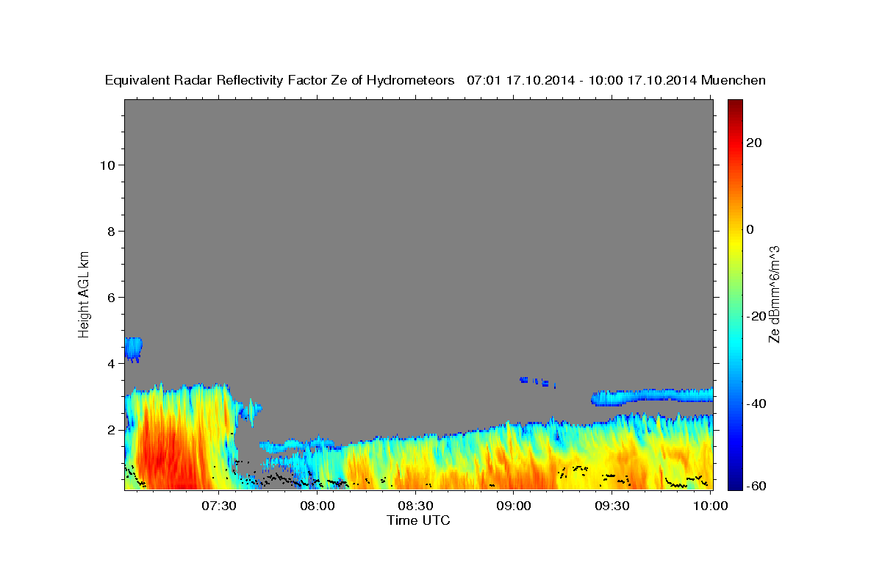Click the 08:00 time tick label
This screenshot has height=588, width=882.
pos(318,506)
